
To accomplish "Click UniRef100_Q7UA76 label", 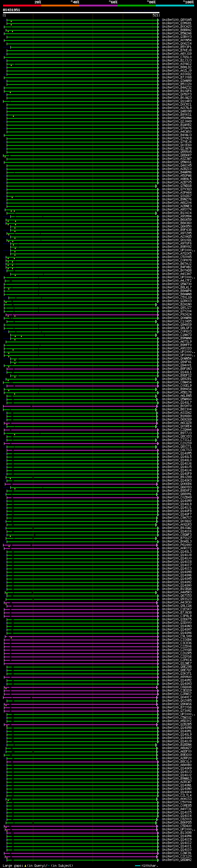I will pos(177,128).
